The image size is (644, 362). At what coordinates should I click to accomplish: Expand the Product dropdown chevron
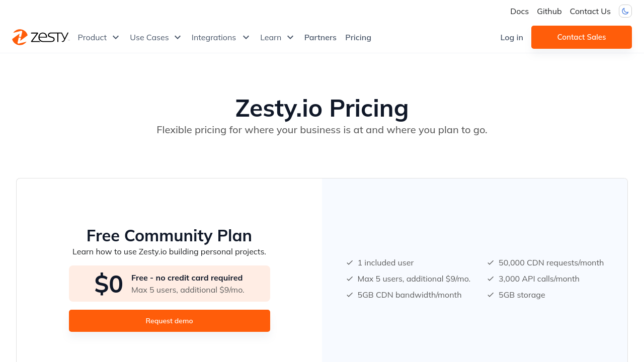coord(116,37)
